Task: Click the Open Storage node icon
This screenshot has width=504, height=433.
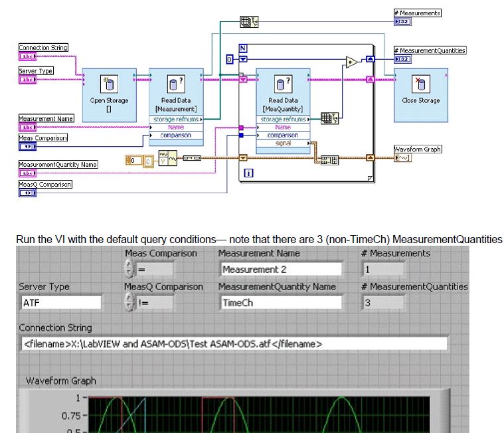Action: (108, 84)
